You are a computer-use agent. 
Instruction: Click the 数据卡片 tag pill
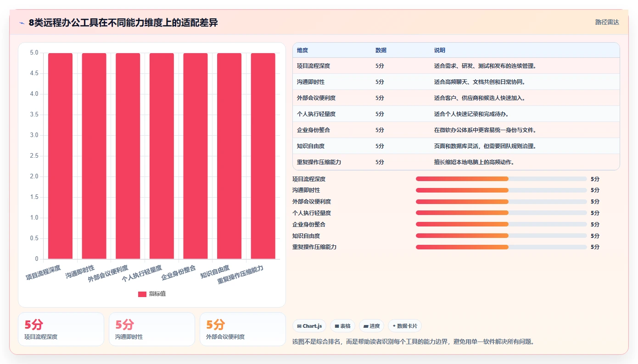(404, 326)
